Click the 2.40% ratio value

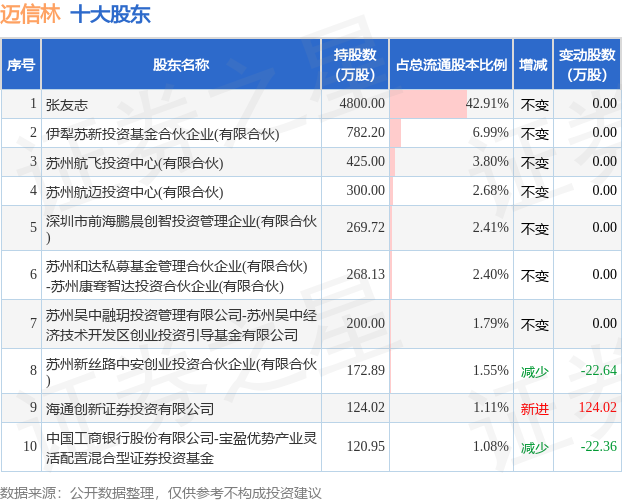[x=490, y=274]
